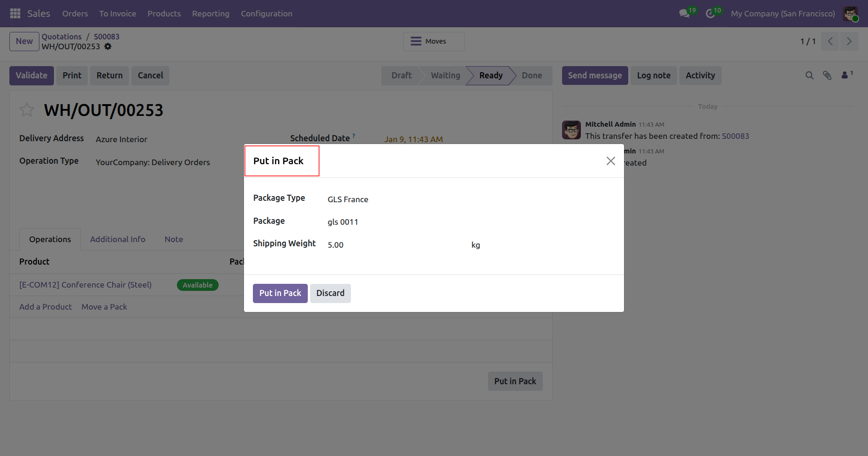Open the Package selection field
868x456 pixels.
[471, 222]
